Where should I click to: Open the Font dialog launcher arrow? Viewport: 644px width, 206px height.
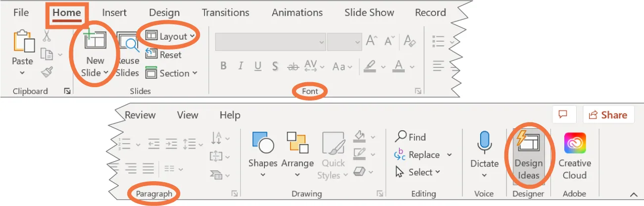coord(418,91)
